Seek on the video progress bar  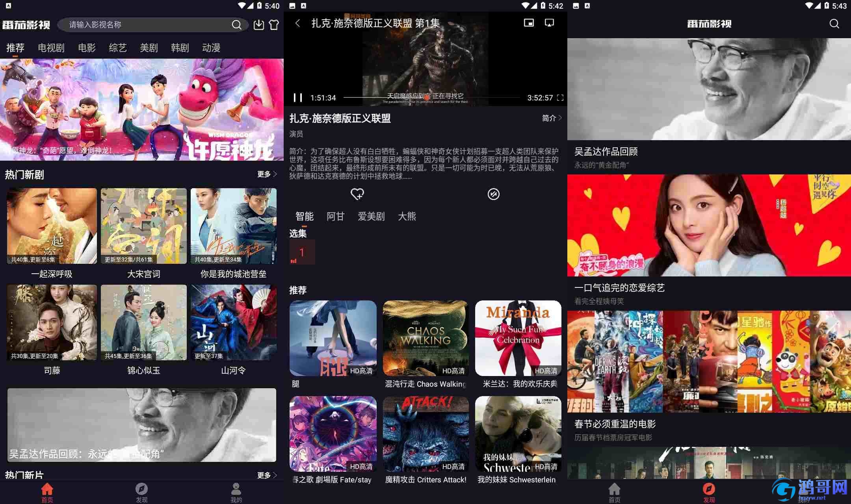point(431,97)
